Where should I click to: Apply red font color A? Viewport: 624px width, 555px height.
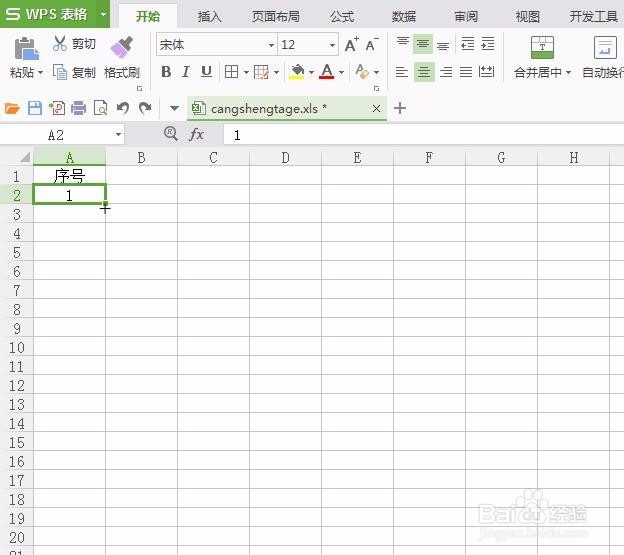point(327,72)
